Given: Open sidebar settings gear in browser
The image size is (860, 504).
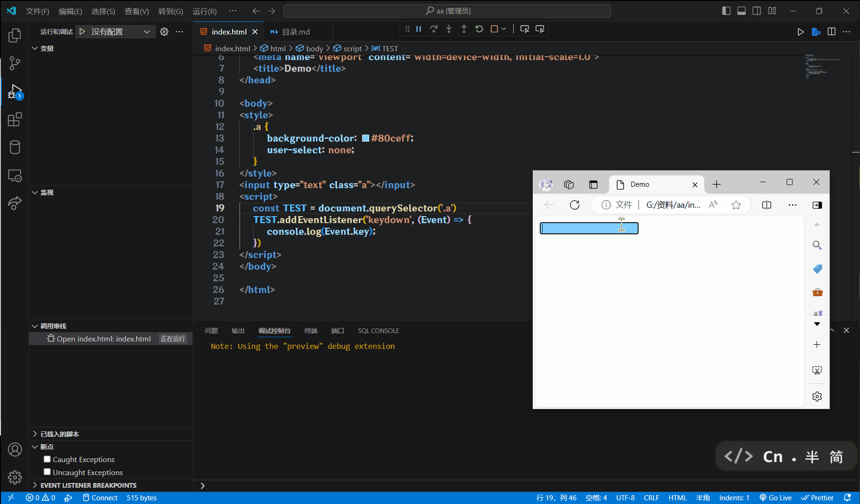Looking at the screenshot, I should (x=817, y=396).
